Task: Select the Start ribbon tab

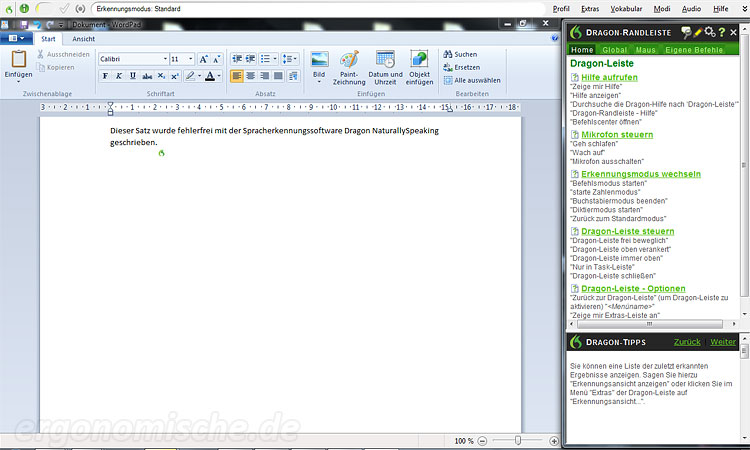Action: [48, 39]
